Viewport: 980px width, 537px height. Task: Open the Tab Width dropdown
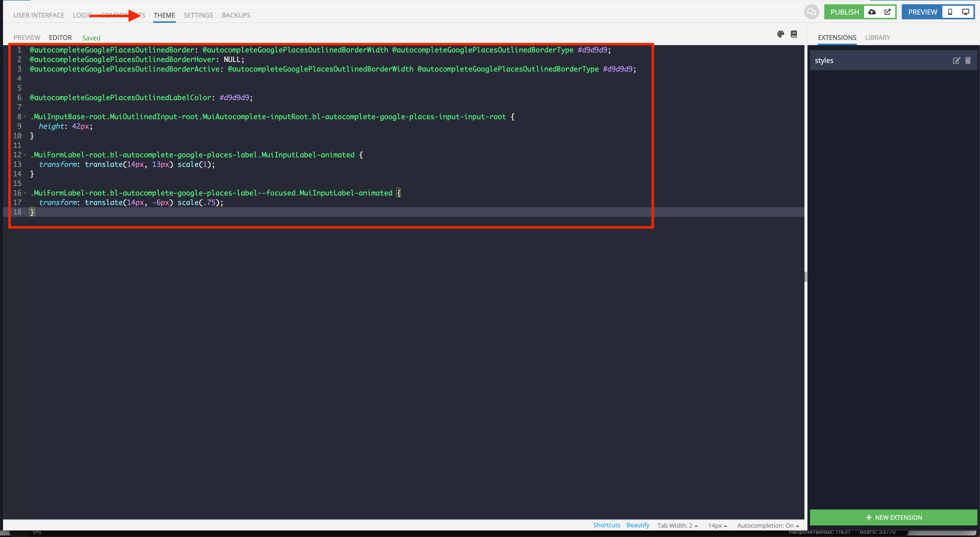point(677,525)
